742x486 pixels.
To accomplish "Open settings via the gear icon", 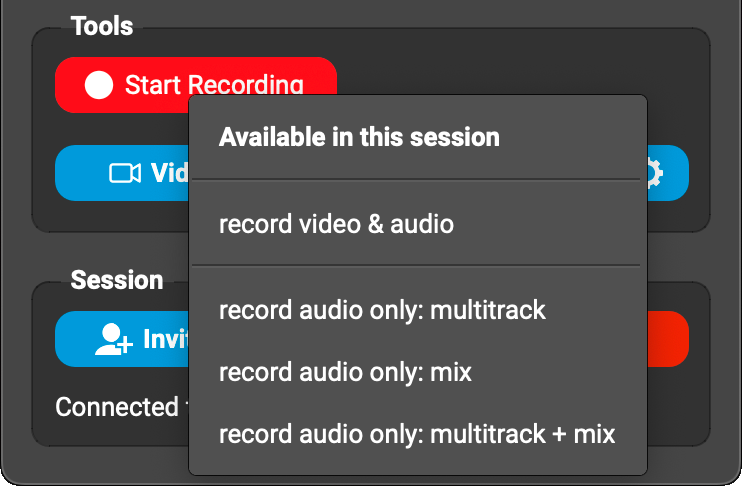I will pos(654,173).
